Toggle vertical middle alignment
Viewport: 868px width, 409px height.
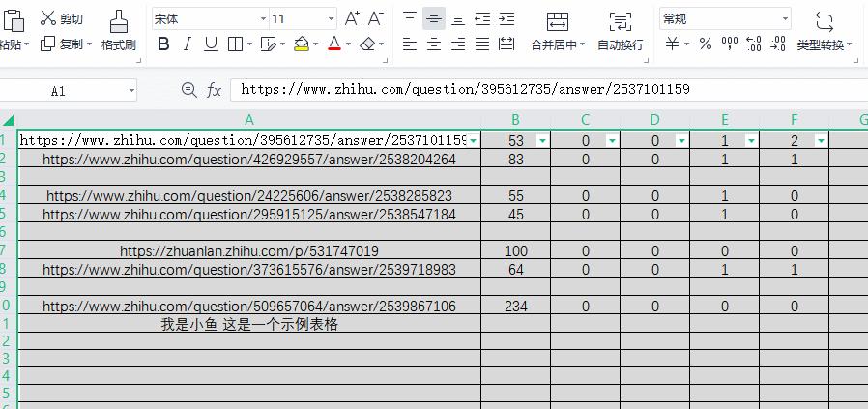coord(434,19)
